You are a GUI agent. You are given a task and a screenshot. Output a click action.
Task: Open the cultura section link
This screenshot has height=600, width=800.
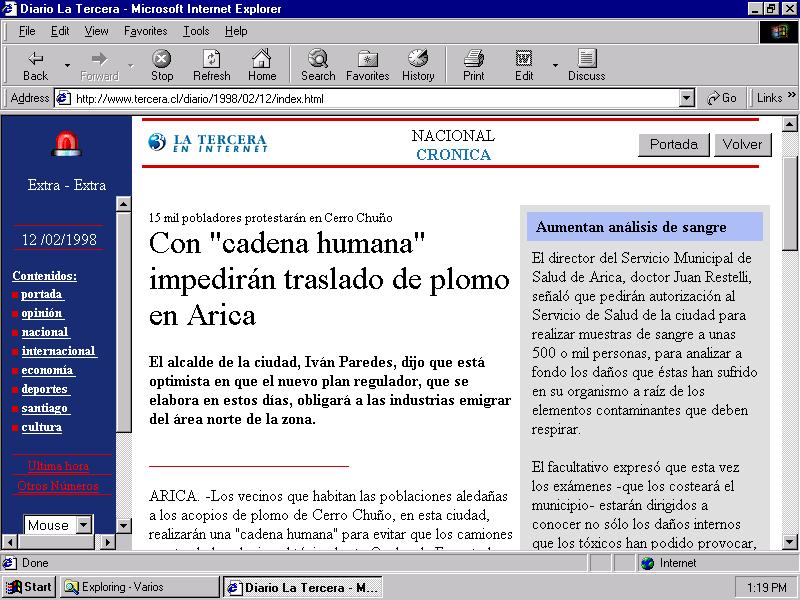click(42, 427)
